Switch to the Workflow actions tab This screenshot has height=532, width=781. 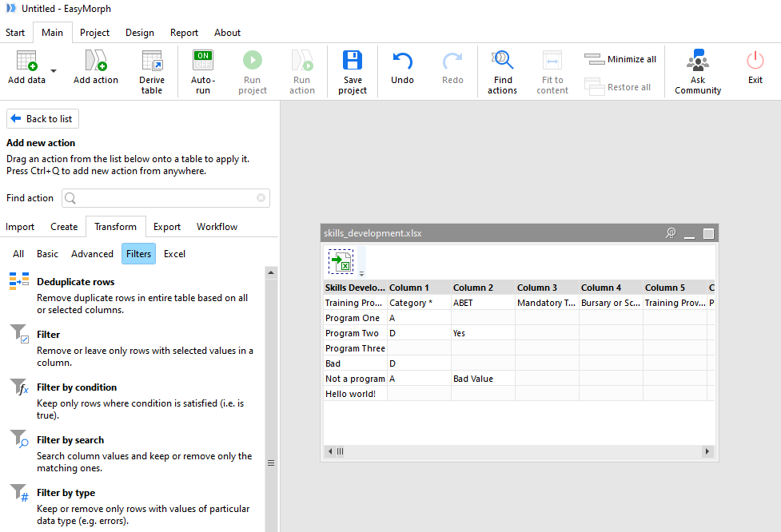[217, 227]
